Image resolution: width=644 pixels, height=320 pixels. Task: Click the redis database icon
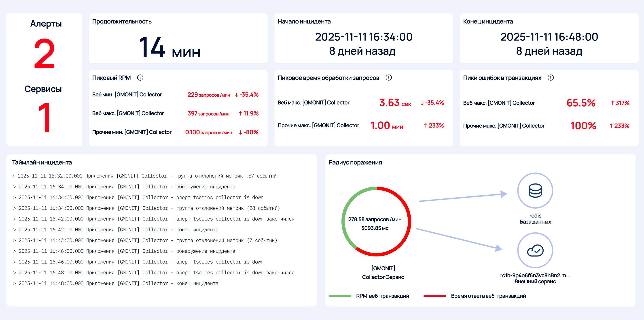(535, 190)
